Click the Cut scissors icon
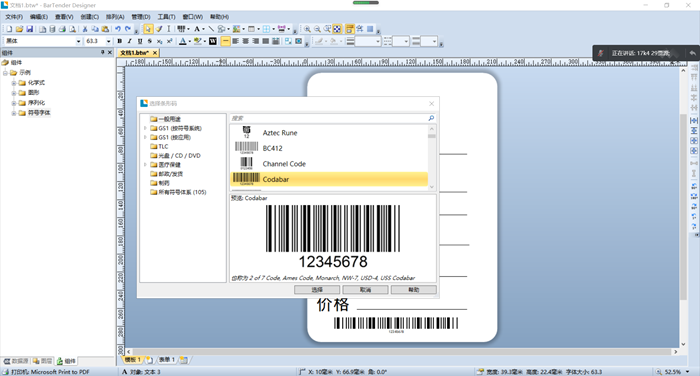Screen dimensions: 700x376 85,29
